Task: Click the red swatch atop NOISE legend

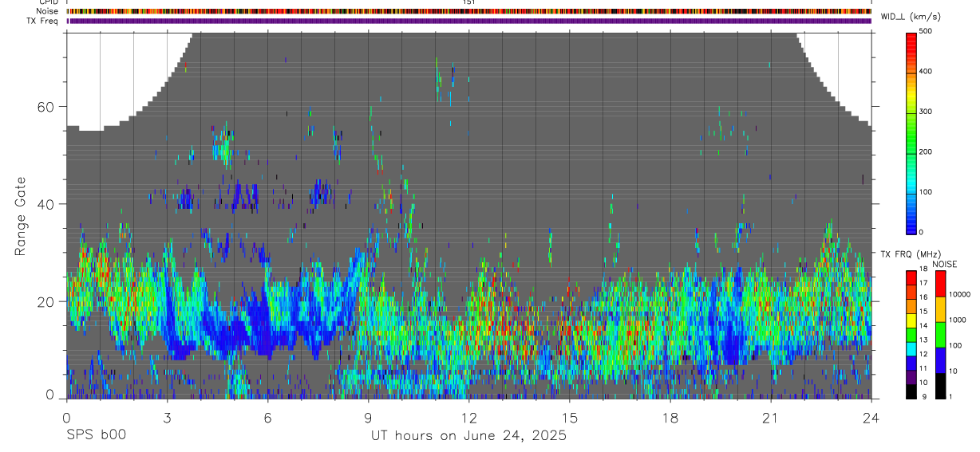Action: click(939, 284)
